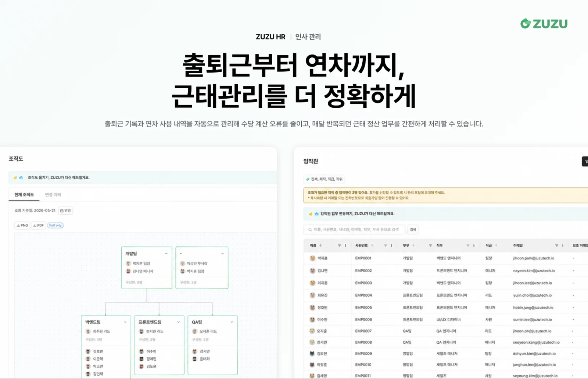Download org chart as PNG
588x379 pixels.
[22, 225]
